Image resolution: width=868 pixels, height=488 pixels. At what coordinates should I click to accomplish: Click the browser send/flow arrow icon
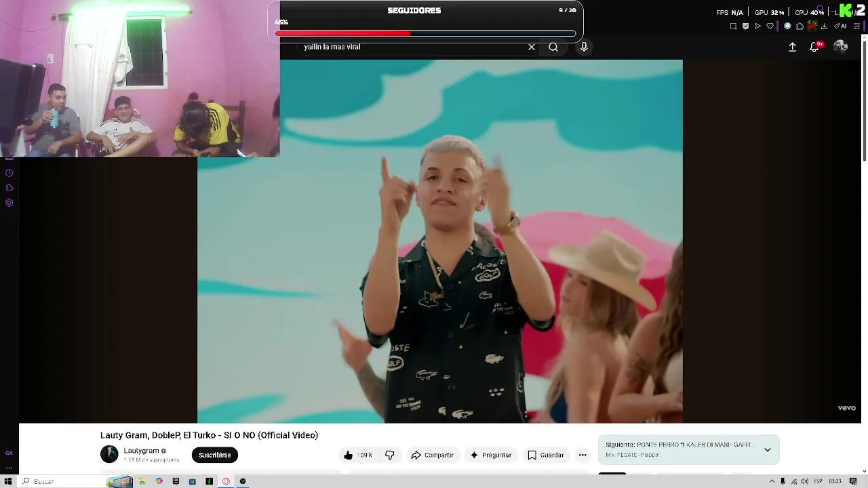coord(757,26)
